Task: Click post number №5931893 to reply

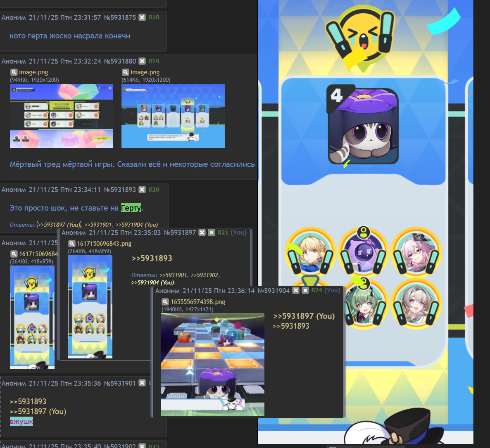Action: 120,190
